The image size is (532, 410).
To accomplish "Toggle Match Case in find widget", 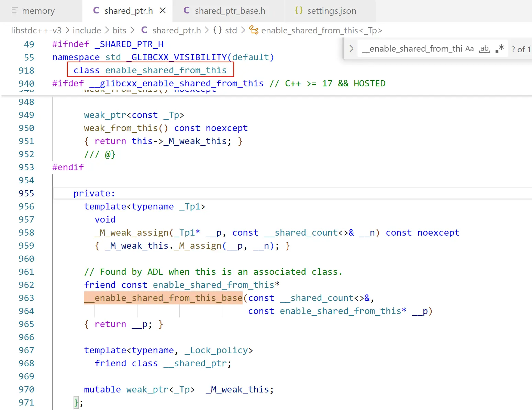I will click(x=469, y=49).
